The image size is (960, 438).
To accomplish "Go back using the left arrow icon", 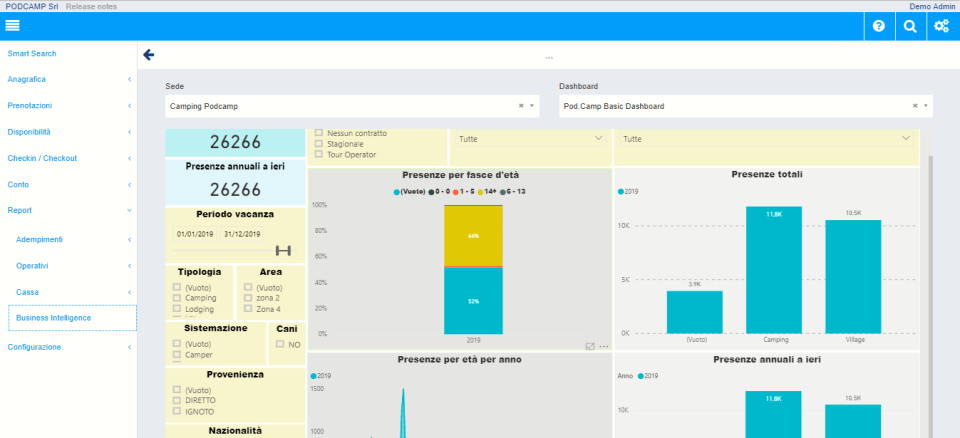I will click(x=149, y=55).
